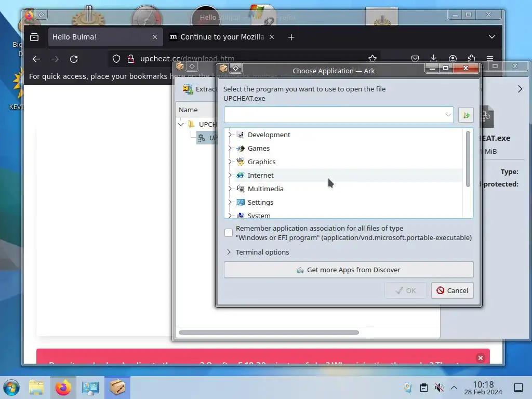Expand the Games category

(230, 148)
